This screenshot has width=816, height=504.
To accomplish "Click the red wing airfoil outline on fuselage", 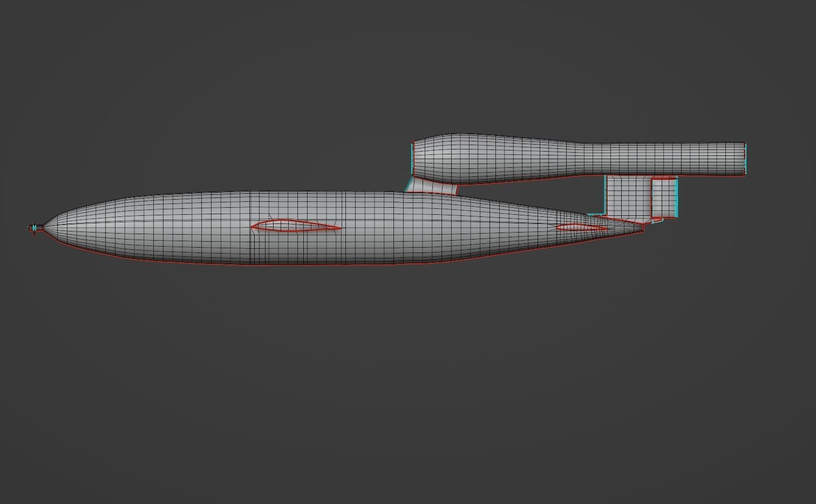I will (x=296, y=226).
